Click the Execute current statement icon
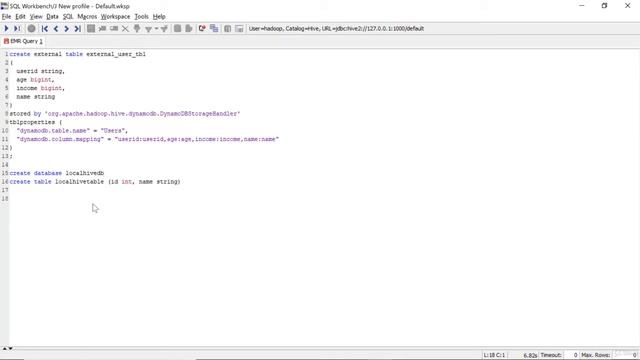640x360 pixels. point(17,29)
